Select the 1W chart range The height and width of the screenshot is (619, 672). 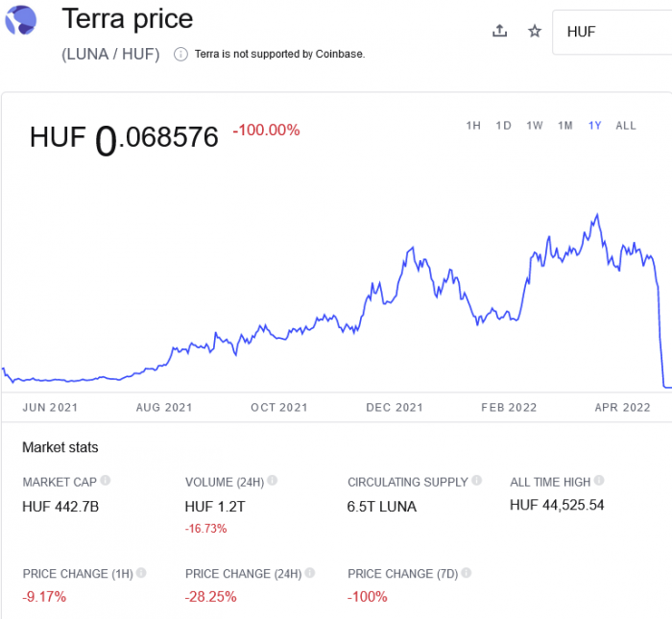point(535,126)
